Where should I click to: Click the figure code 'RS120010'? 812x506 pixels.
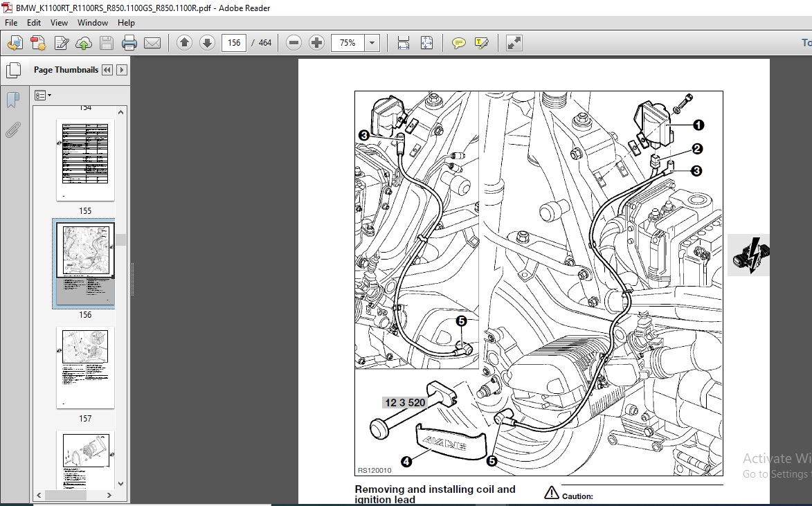pyautogui.click(x=375, y=470)
